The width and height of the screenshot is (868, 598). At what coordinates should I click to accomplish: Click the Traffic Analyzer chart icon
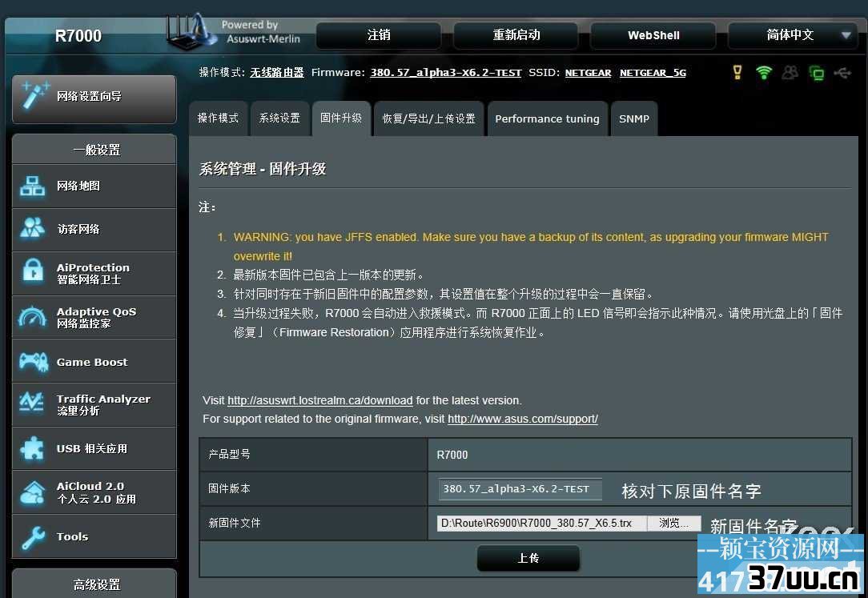pyautogui.click(x=31, y=403)
